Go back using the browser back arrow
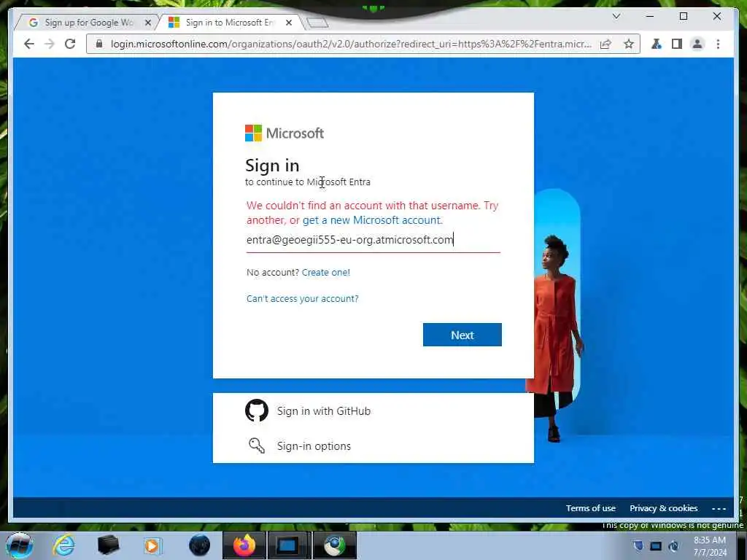 point(29,44)
